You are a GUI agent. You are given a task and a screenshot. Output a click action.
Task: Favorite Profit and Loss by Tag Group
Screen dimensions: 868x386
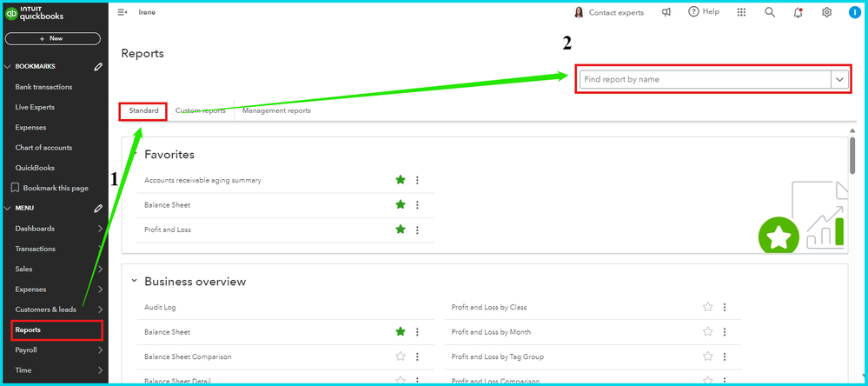point(707,356)
